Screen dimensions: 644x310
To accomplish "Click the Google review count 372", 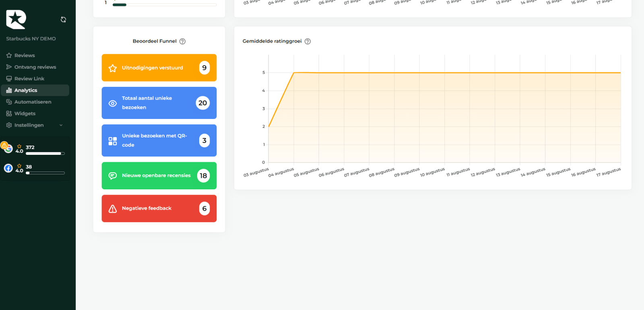I will (x=30, y=148).
